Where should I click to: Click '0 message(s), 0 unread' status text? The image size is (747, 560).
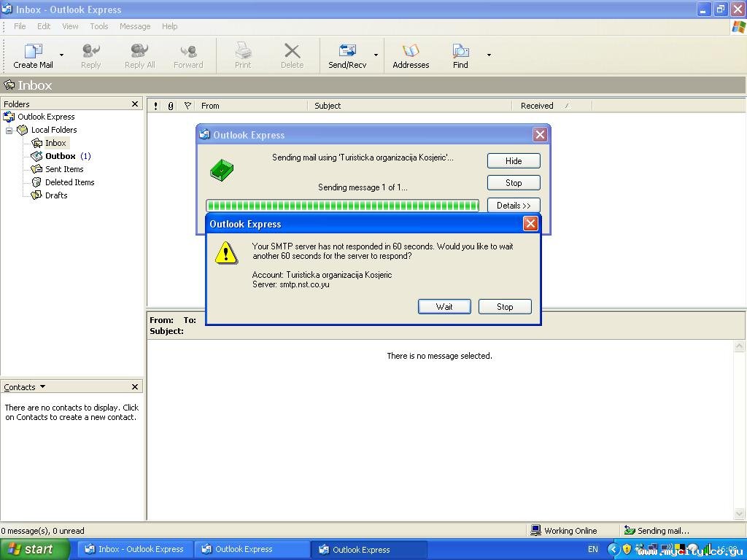42,531
